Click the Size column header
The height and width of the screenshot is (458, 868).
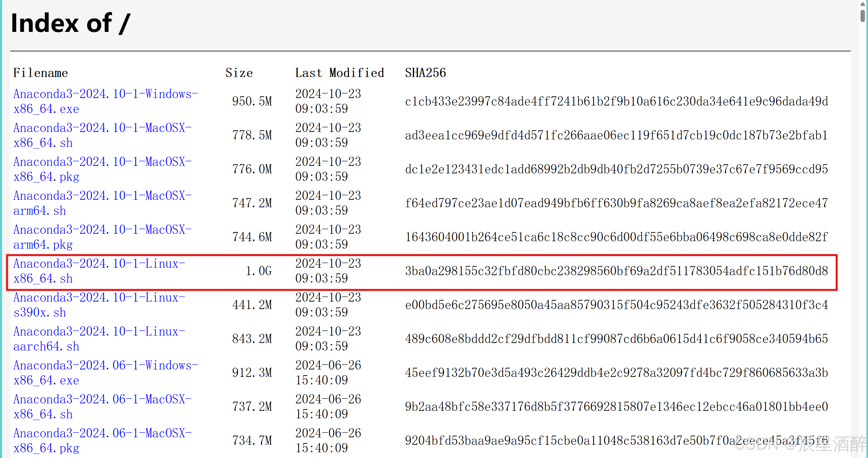pyautogui.click(x=239, y=73)
